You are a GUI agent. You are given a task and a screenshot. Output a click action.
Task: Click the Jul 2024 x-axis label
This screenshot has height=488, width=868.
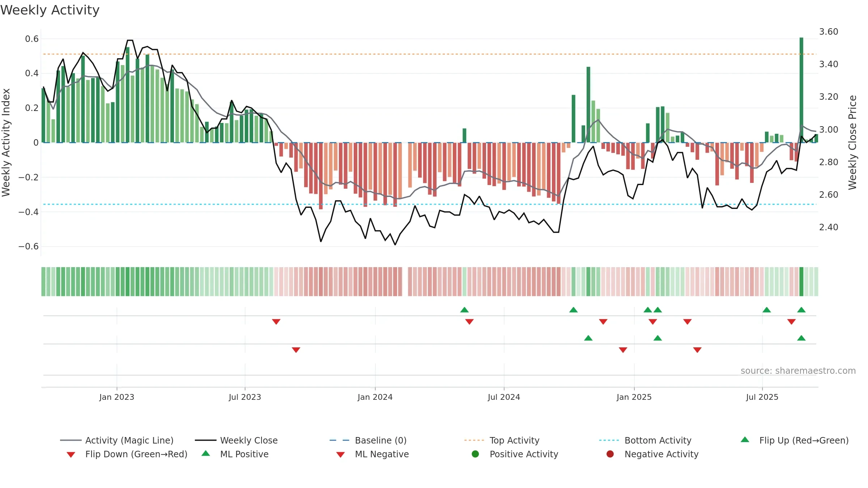point(504,397)
